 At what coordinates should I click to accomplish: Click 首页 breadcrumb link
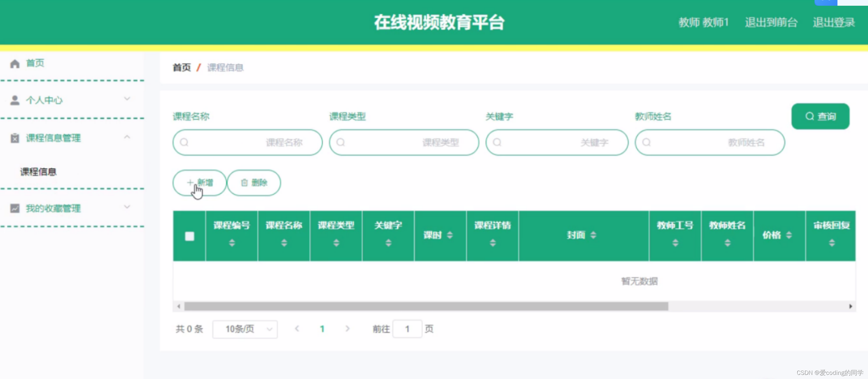(x=182, y=68)
